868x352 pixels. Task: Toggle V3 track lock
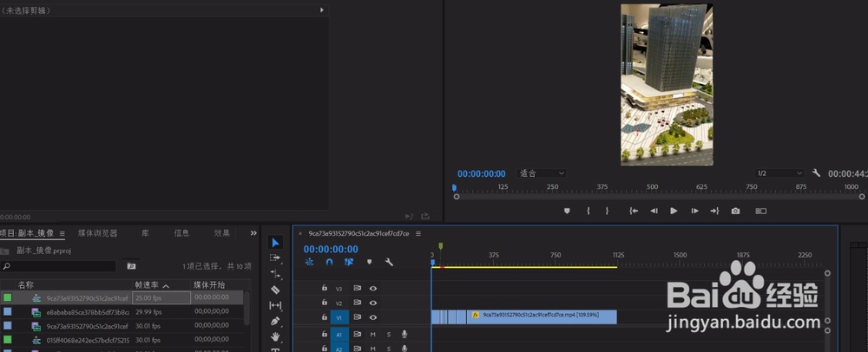325,288
